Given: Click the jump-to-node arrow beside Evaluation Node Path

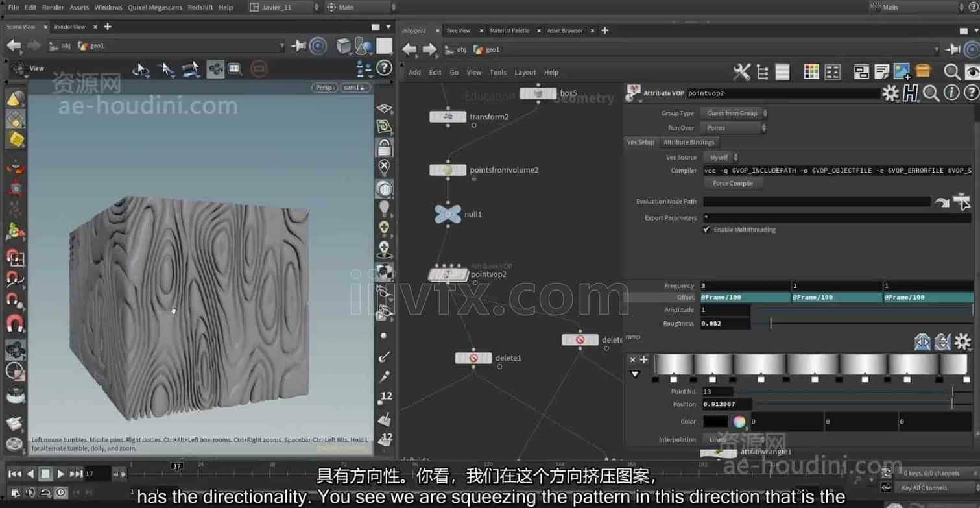Looking at the screenshot, I should coord(942,202).
